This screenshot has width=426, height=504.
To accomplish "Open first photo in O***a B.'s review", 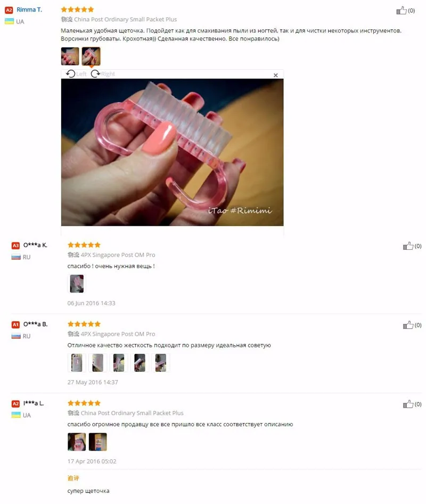I will coord(77,363).
